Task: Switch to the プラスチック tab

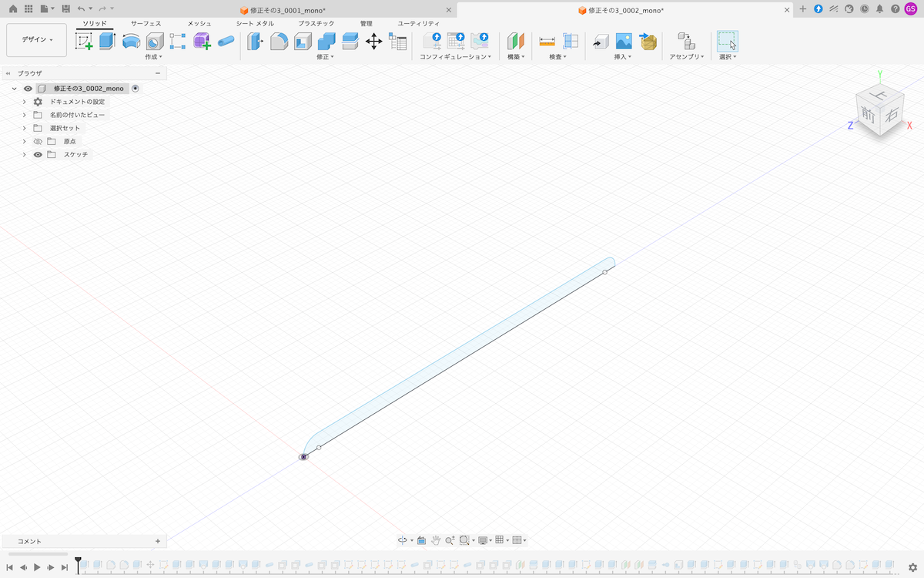Action: 316,24
